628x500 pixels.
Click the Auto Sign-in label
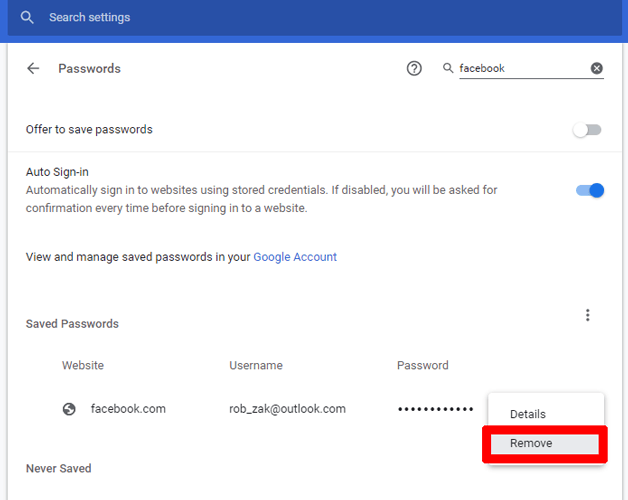tap(57, 172)
